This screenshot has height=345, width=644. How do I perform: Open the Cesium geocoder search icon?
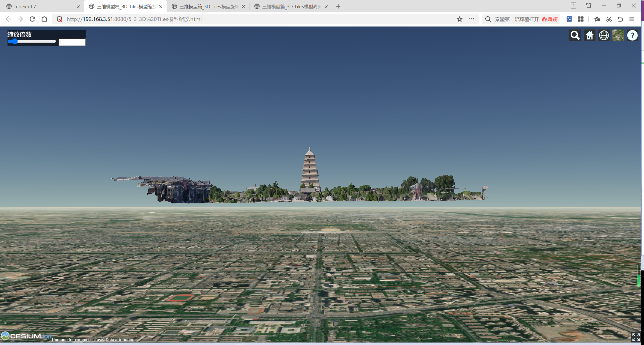click(x=575, y=36)
